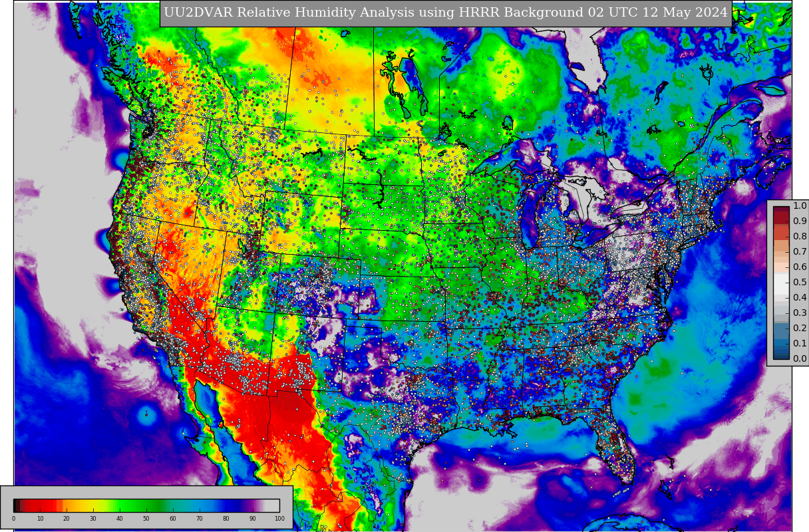Select the white middle swatch of right colorbar
The height and width of the screenshot is (532, 809).
pyautogui.click(x=781, y=283)
